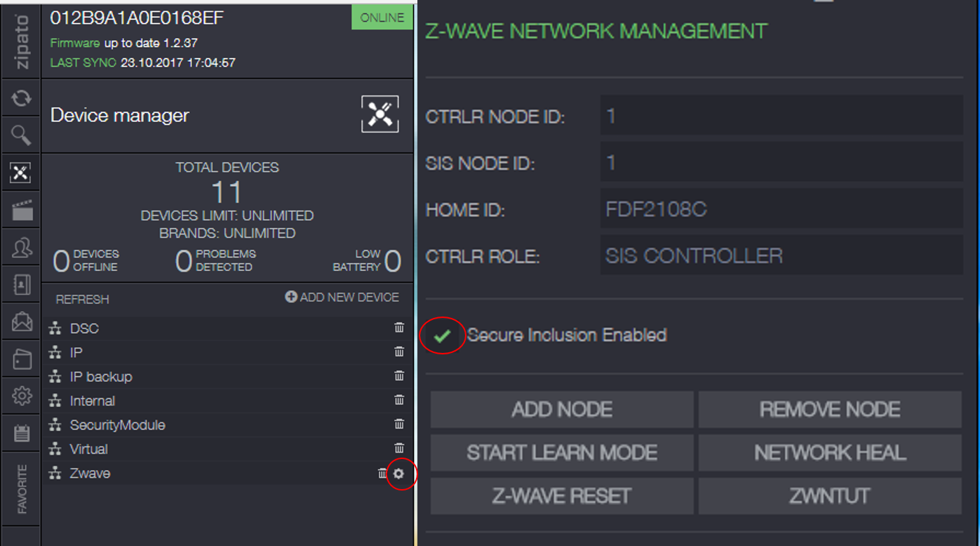Delete the IP backup network via trash icon
This screenshot has height=546, width=980.
click(x=399, y=376)
